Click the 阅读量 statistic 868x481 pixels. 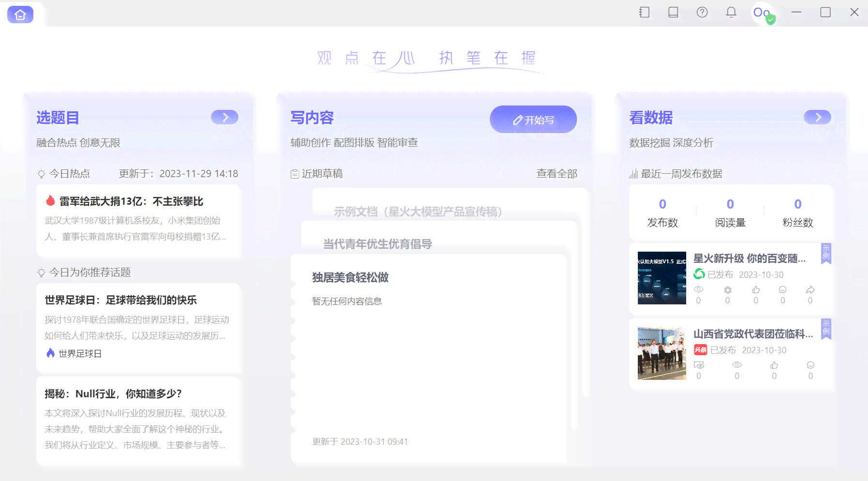[730, 213]
